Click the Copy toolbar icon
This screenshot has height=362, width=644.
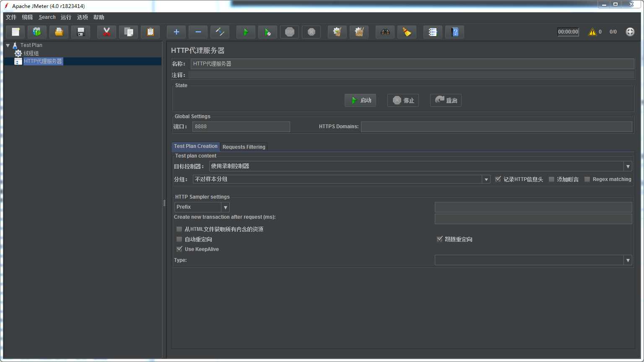coord(129,32)
